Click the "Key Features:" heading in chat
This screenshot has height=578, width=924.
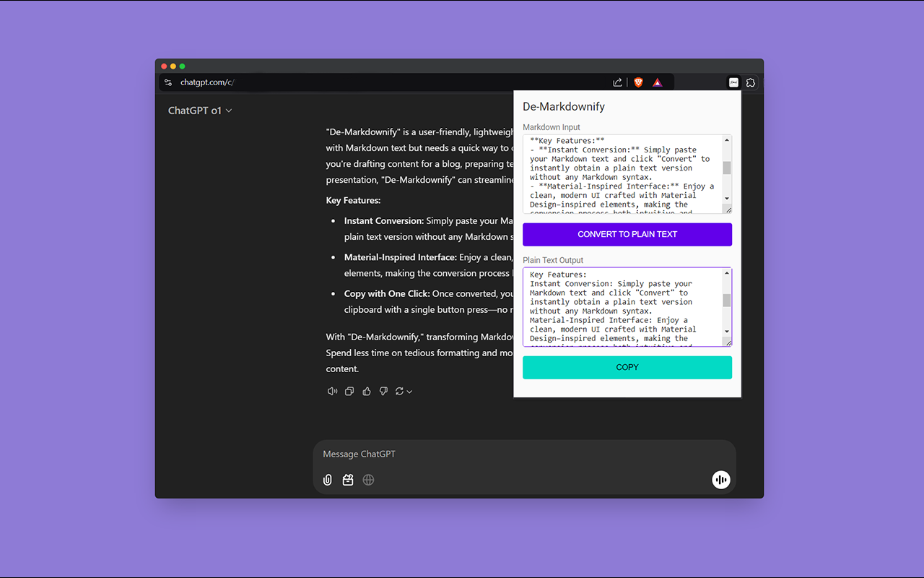point(353,200)
